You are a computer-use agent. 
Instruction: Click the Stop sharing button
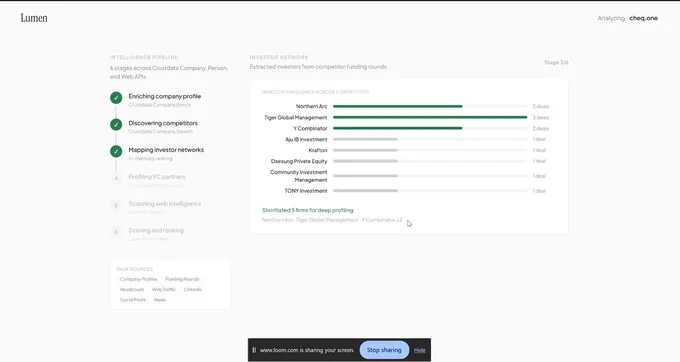tap(384, 350)
